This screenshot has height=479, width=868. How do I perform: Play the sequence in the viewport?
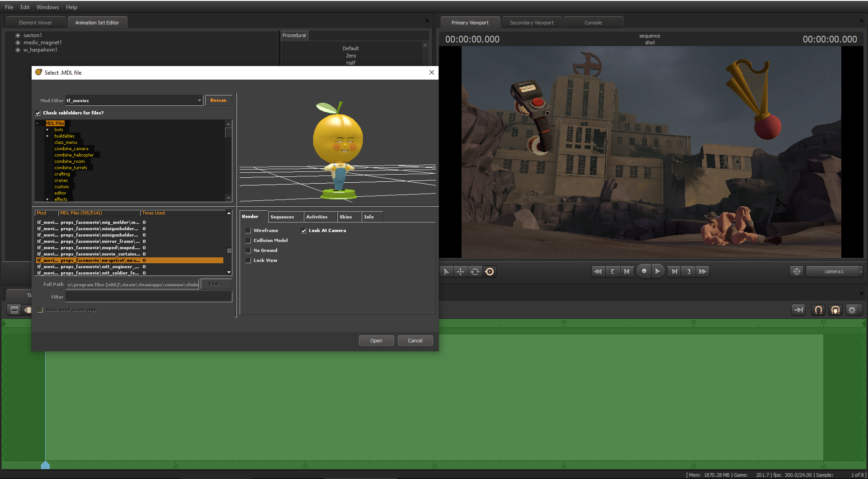[658, 271]
